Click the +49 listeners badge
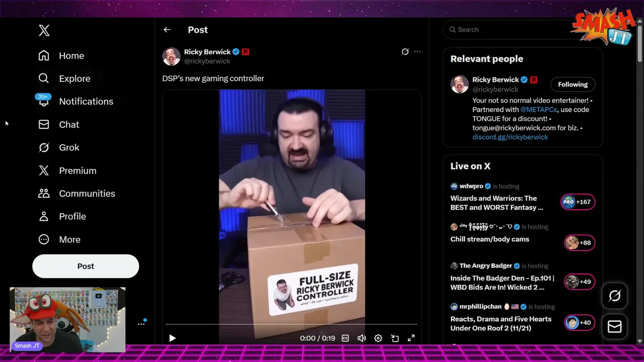644x362 pixels. click(x=579, y=282)
